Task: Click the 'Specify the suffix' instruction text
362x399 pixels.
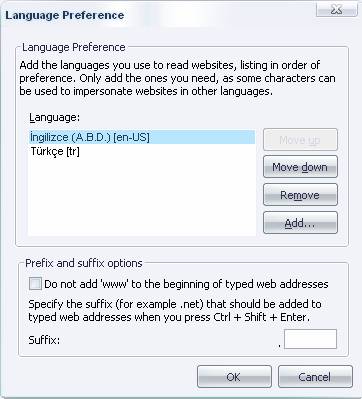Action: coord(175,310)
